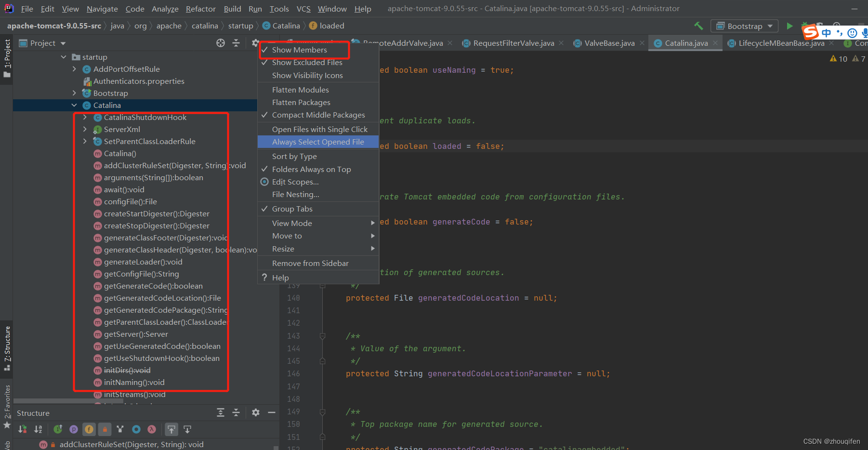
Task: Open File Nesting settings
Action: click(x=318, y=194)
